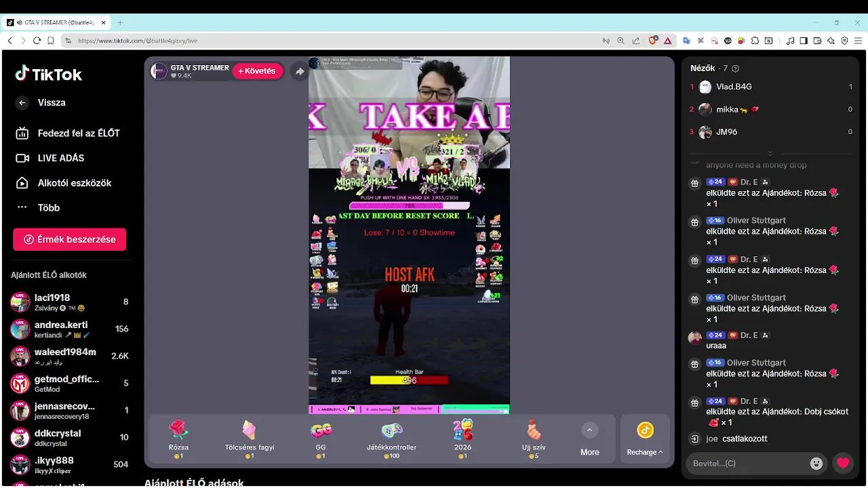Click the TikTok logo
The height and width of the screenshot is (488, 868).
(x=49, y=74)
